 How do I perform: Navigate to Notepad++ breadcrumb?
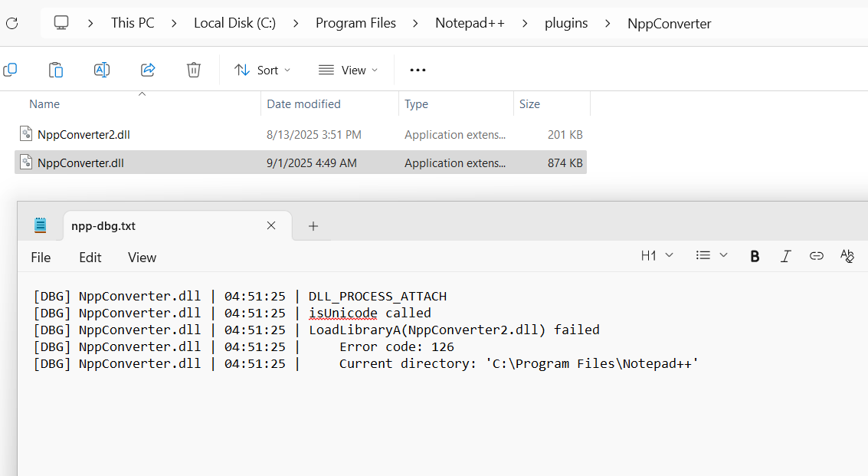pos(470,23)
